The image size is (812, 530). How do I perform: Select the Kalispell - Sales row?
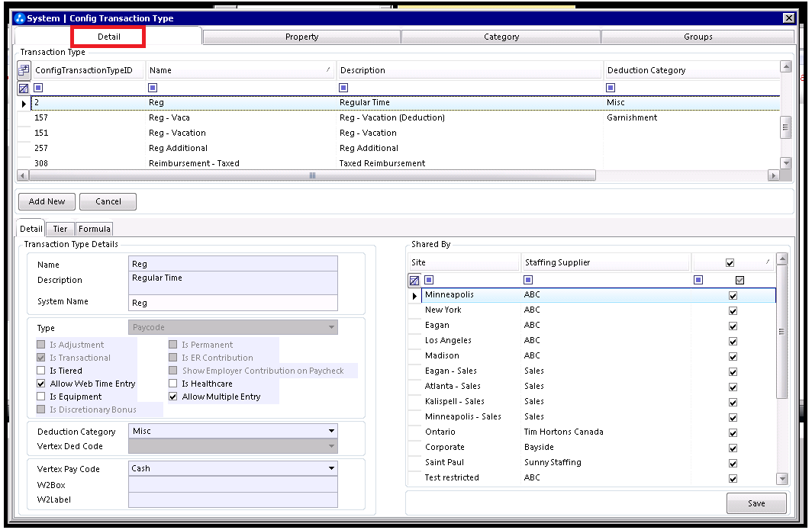point(598,401)
